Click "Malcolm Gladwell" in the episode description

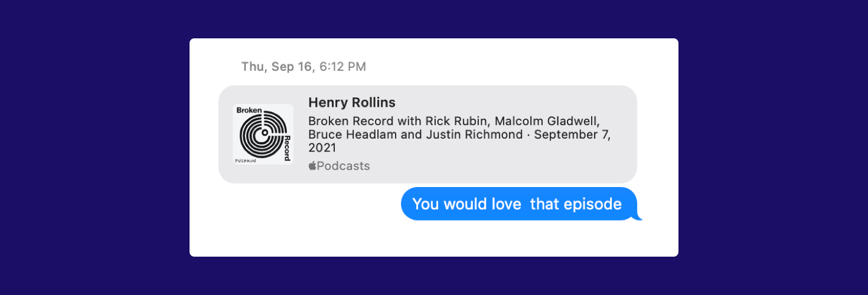547,122
